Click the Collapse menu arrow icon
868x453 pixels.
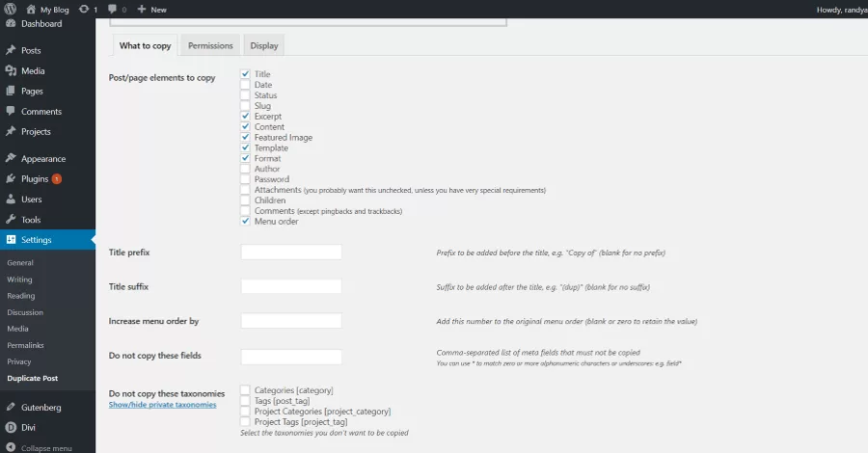(x=11, y=447)
